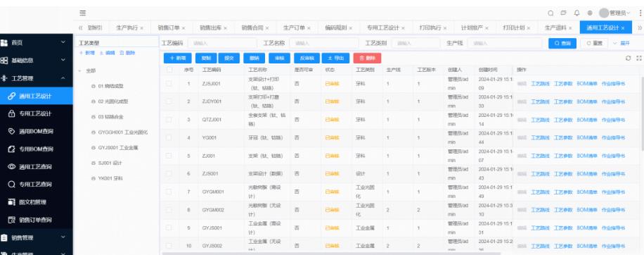Viewport: 644px width, 255px height.
Task: Tick the checkbox for row ZJSJ001
Action: pyautogui.click(x=169, y=84)
